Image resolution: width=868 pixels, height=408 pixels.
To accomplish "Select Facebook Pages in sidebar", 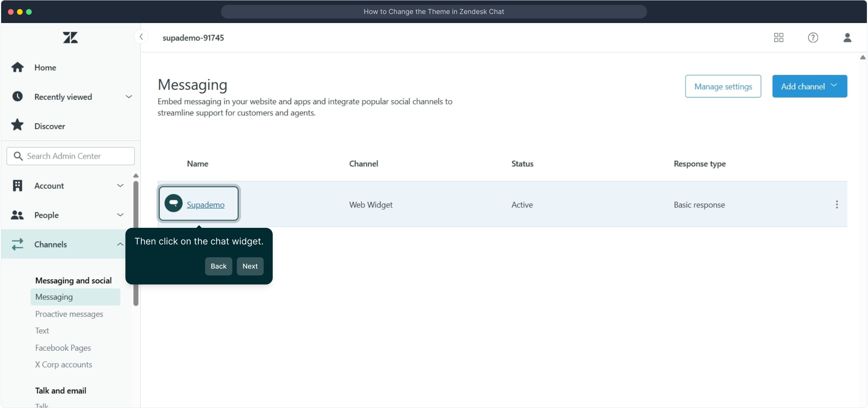I will [x=63, y=348].
